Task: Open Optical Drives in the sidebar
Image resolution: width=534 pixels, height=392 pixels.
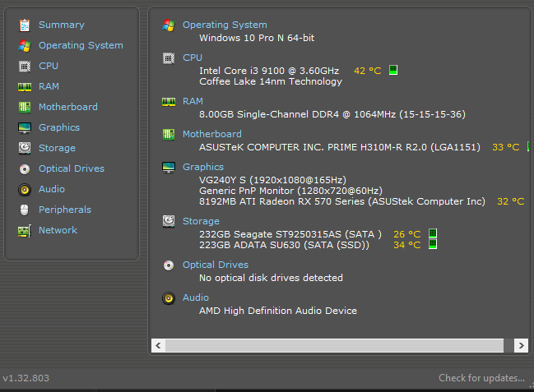Action: pyautogui.click(x=72, y=168)
